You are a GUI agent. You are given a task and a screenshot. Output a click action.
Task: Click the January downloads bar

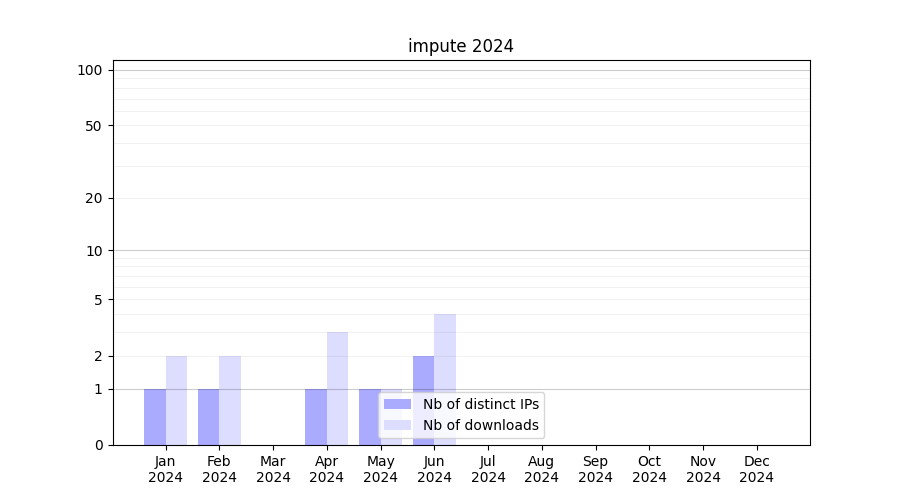point(176,401)
